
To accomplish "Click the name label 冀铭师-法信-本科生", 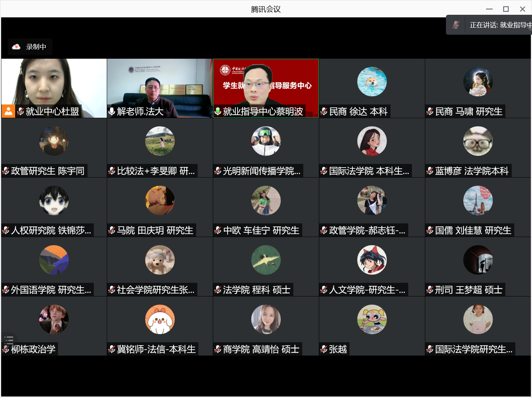I will point(156,349).
